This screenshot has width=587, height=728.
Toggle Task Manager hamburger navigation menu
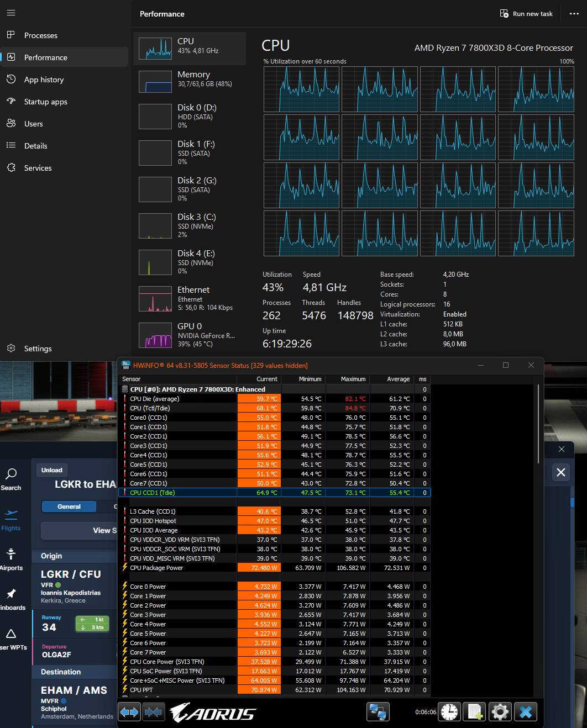11,13
